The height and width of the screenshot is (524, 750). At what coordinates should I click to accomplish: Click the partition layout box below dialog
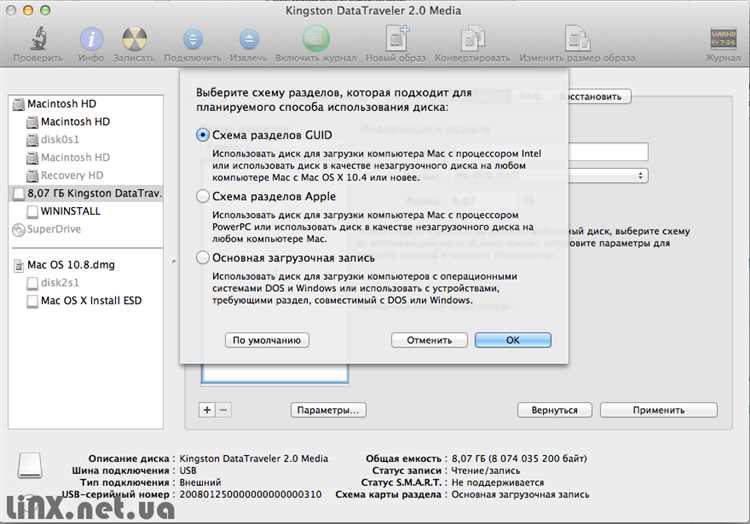(275, 373)
